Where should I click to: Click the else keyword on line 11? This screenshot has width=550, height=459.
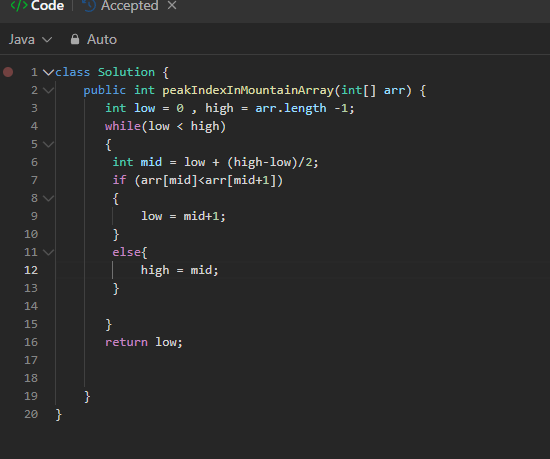pyautogui.click(x=126, y=252)
